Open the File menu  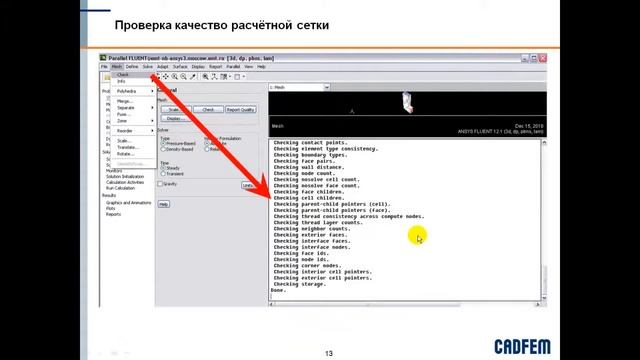[104, 67]
